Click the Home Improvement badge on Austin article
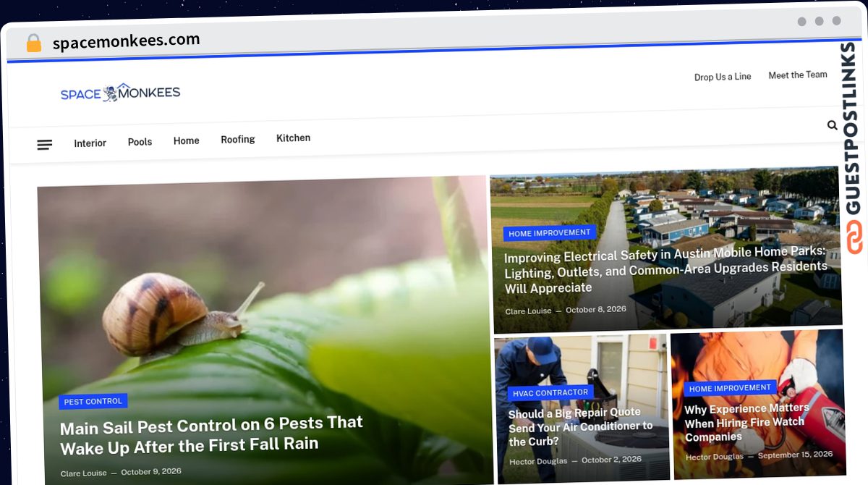The width and height of the screenshot is (868, 485). pos(550,233)
